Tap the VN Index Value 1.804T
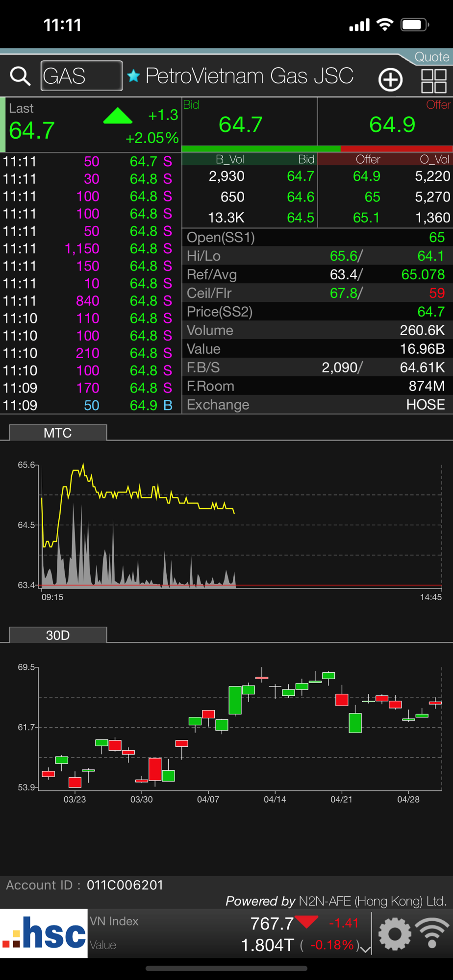Screen dimensions: 453x980 [x=267, y=945]
